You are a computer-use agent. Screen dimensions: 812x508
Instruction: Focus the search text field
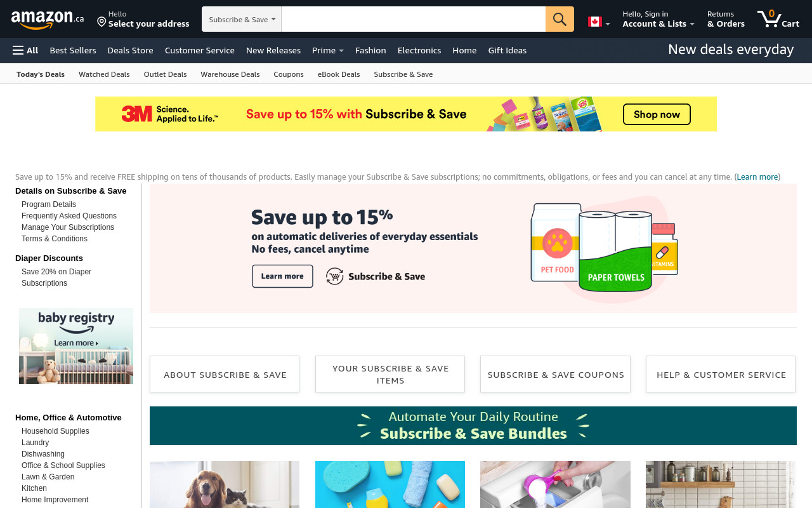pos(414,19)
